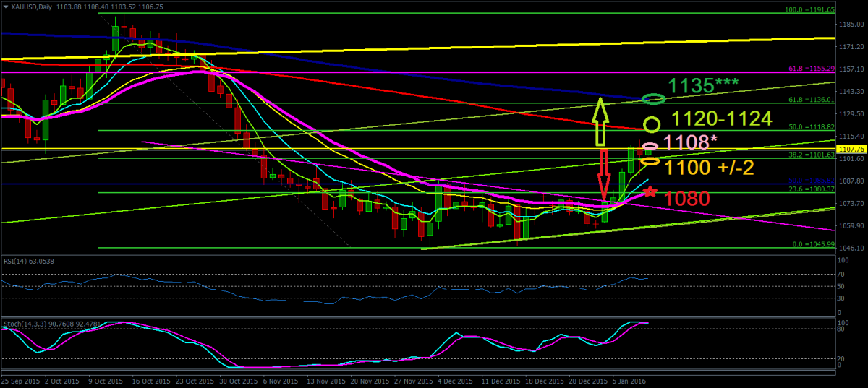This screenshot has height=388, width=868.
Task: Click the green ellipse marker near 1135
Action: (653, 98)
